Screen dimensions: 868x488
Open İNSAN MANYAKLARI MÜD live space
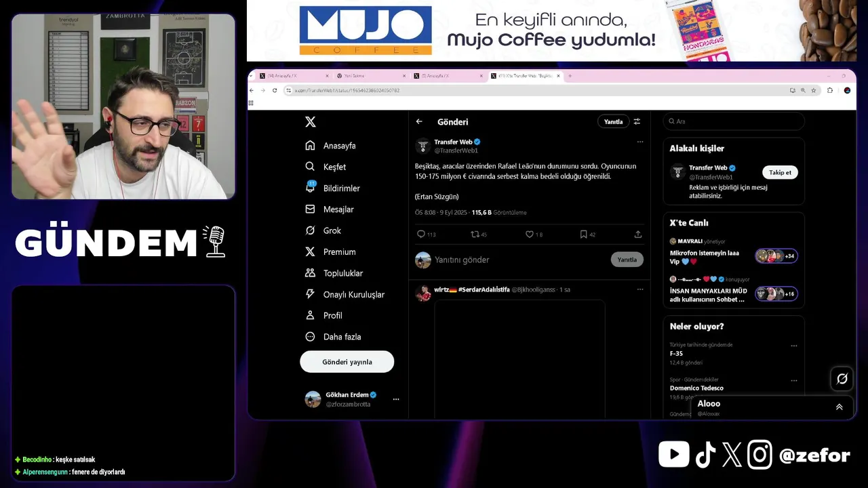[x=734, y=289]
